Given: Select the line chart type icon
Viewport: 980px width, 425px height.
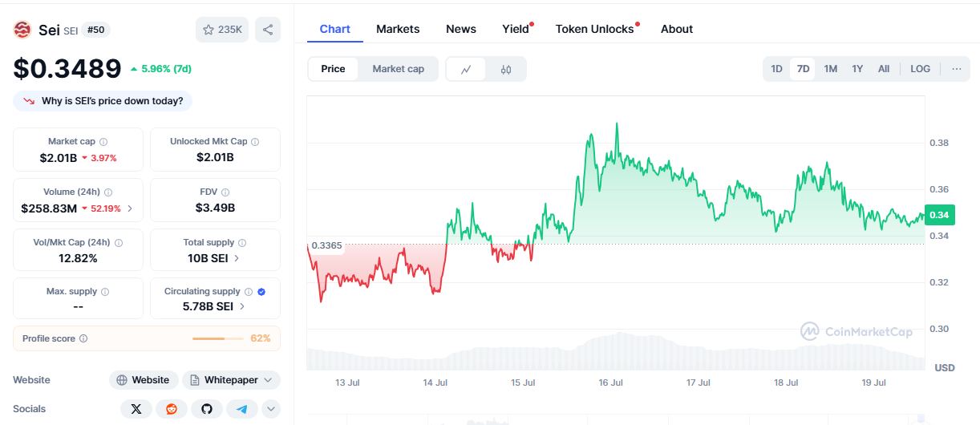Looking at the screenshot, I should [466, 69].
